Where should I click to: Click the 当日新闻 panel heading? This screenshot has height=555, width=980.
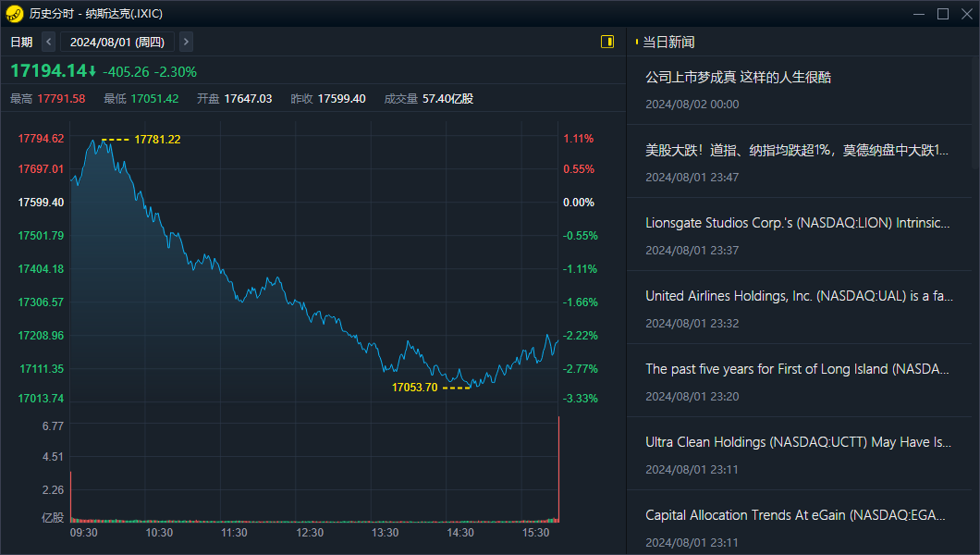coord(668,42)
